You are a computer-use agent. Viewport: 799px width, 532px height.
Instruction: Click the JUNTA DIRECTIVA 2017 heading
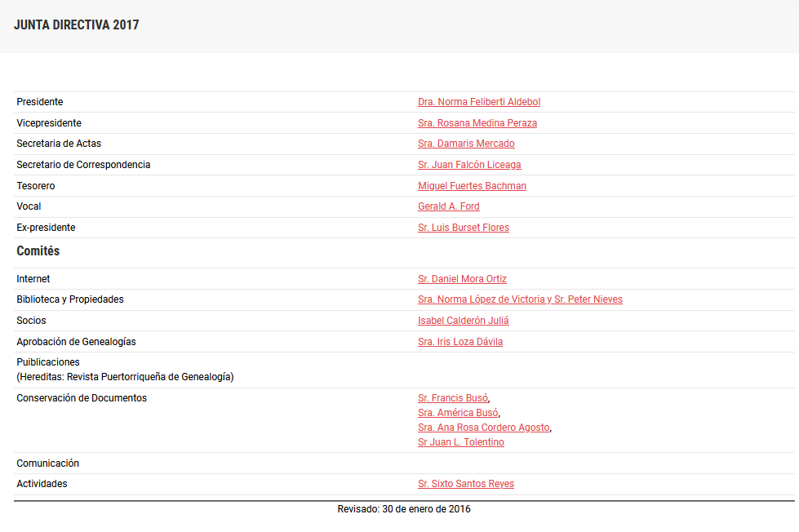77,25
